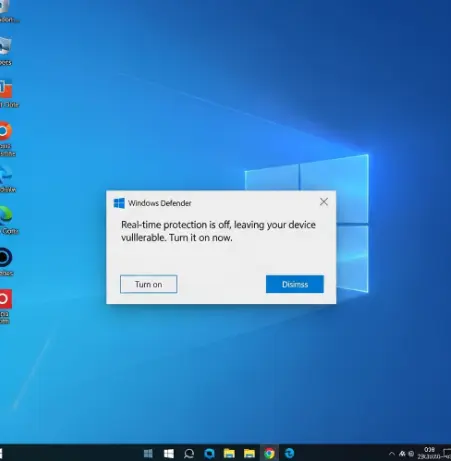Open the orange and blue square desktop icon
Viewport: 451px width, 461px height.
tap(6, 89)
